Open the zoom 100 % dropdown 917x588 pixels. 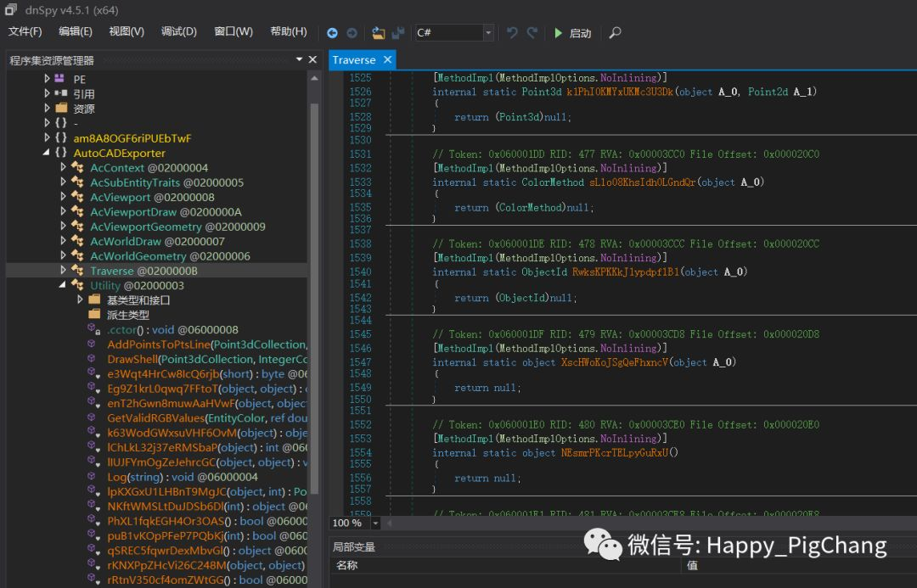coord(375,524)
